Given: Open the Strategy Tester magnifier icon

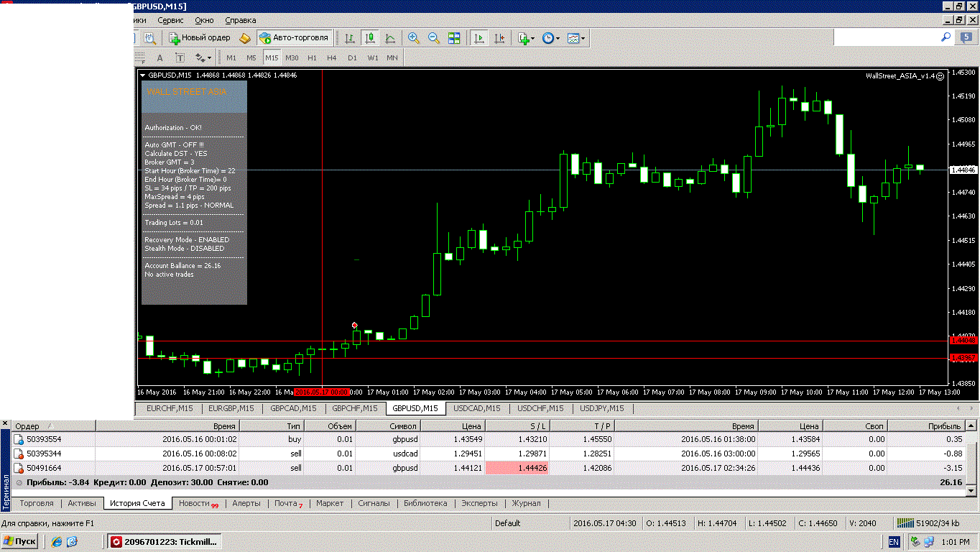Looking at the screenshot, I should [149, 37].
